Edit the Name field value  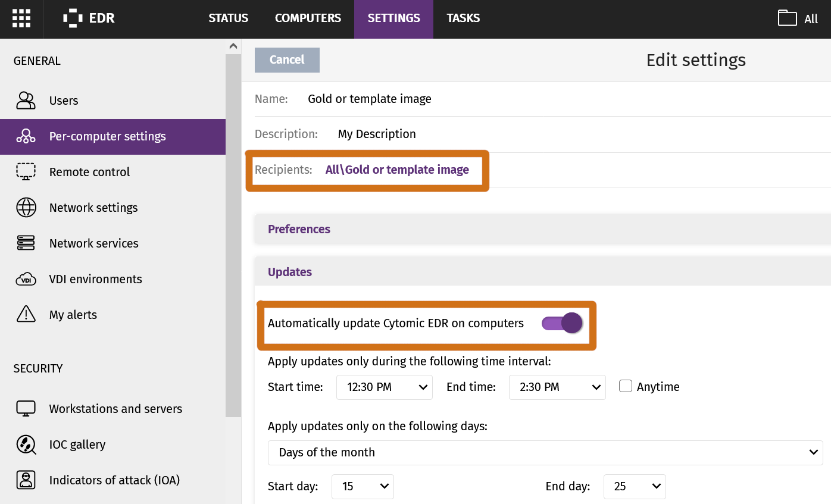tap(370, 99)
